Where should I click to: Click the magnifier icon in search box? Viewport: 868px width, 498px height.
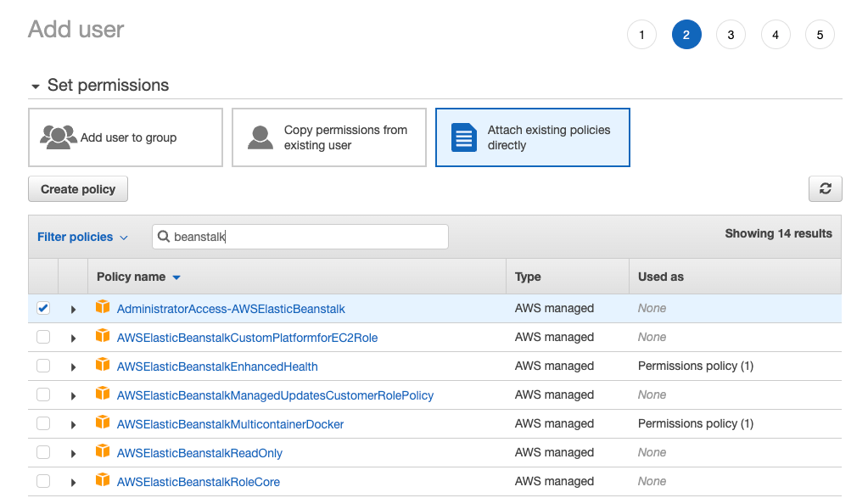(x=163, y=236)
